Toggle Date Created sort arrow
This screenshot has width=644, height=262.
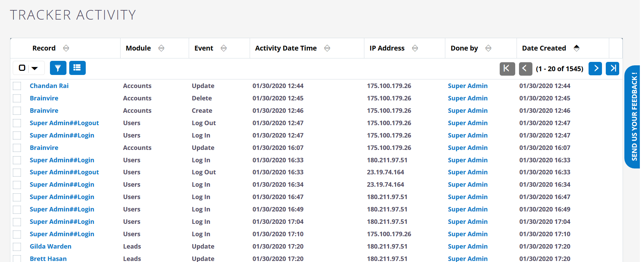[x=577, y=48]
